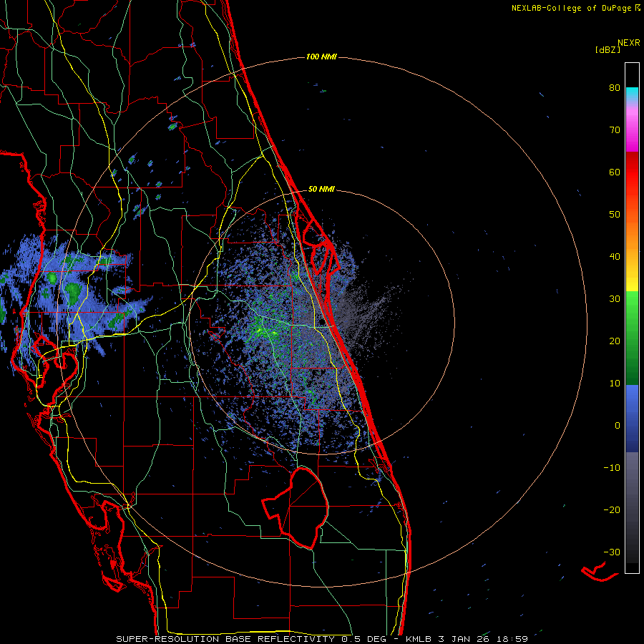Image resolution: width=644 pixels, height=644 pixels.
Task: Click the 18:59 timestamp in the caption
Action: click(512, 639)
